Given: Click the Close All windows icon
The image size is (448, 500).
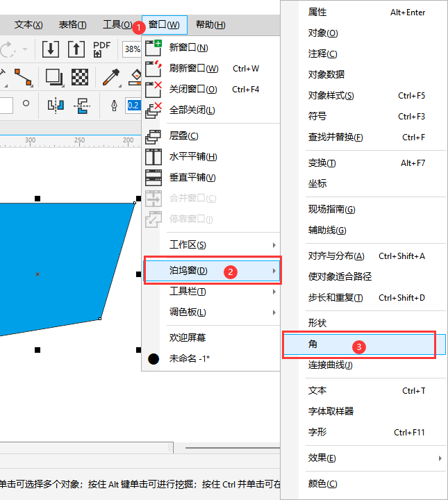Looking at the screenshot, I should [154, 110].
